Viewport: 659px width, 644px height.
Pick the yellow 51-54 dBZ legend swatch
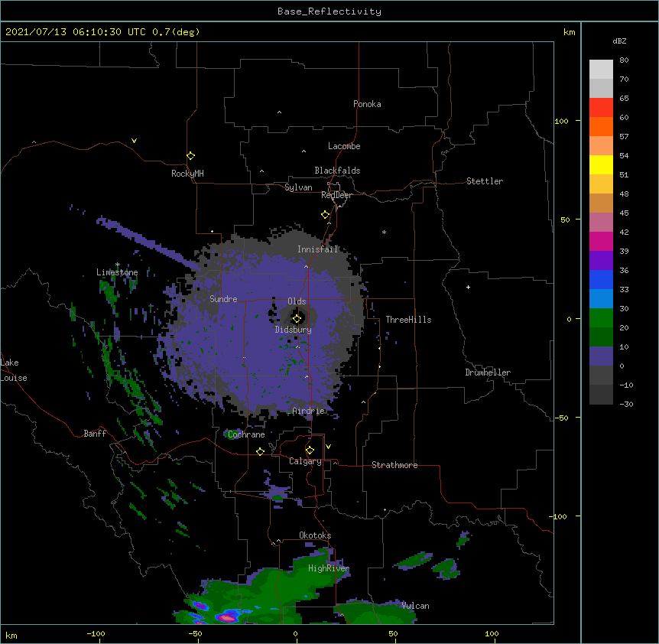(601, 164)
